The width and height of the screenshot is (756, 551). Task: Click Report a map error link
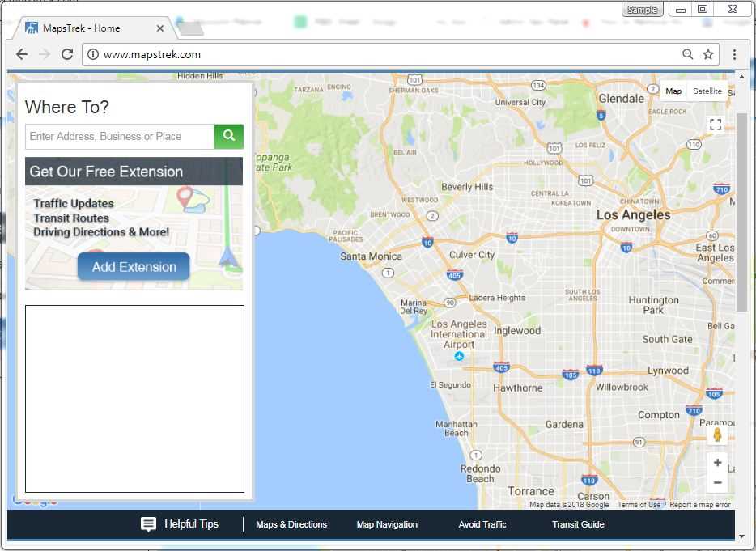(699, 505)
